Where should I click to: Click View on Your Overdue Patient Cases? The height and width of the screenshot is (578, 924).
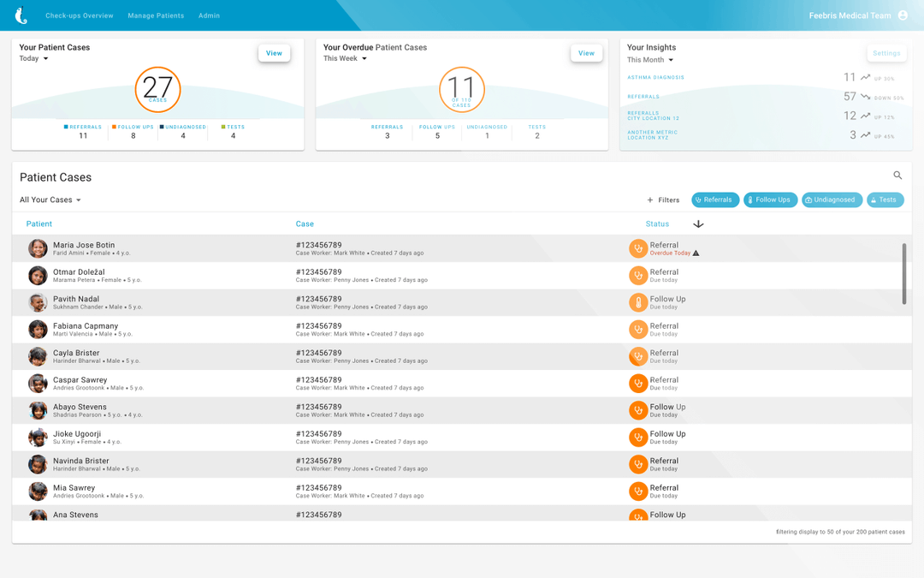tap(586, 52)
